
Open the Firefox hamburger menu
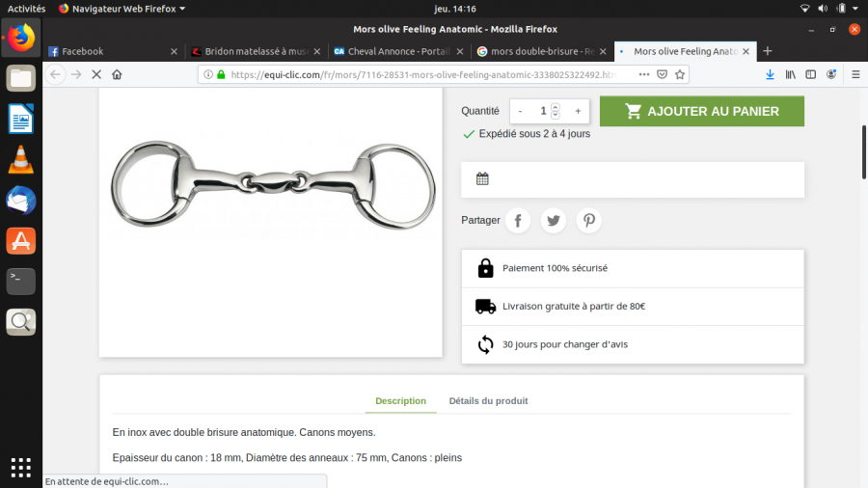pos(855,74)
